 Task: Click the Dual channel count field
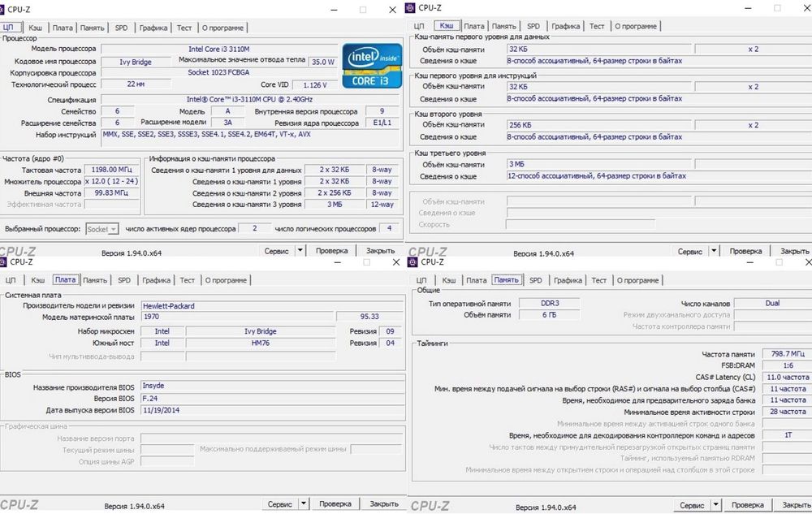pyautogui.click(x=773, y=304)
